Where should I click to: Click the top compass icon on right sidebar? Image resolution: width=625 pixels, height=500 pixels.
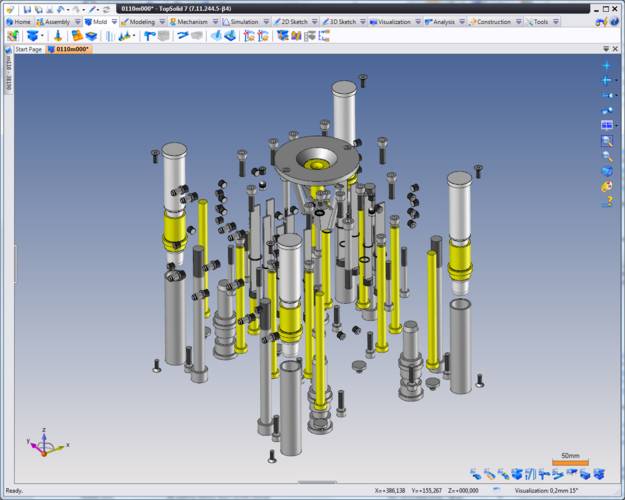[607, 66]
